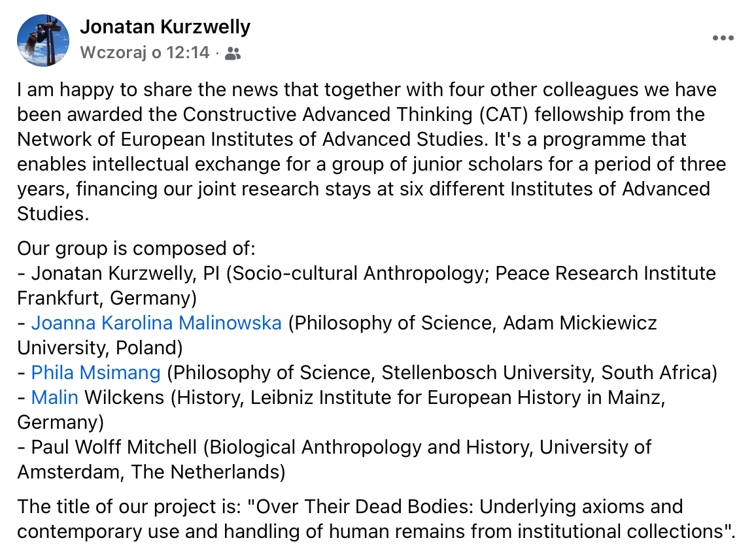
Task: Click the tagged name Malin
Action: (x=55, y=397)
